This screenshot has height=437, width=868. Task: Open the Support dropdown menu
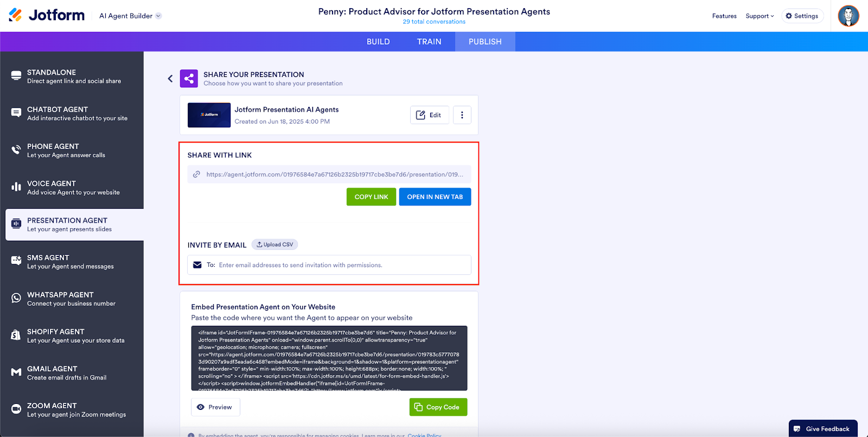pos(759,16)
